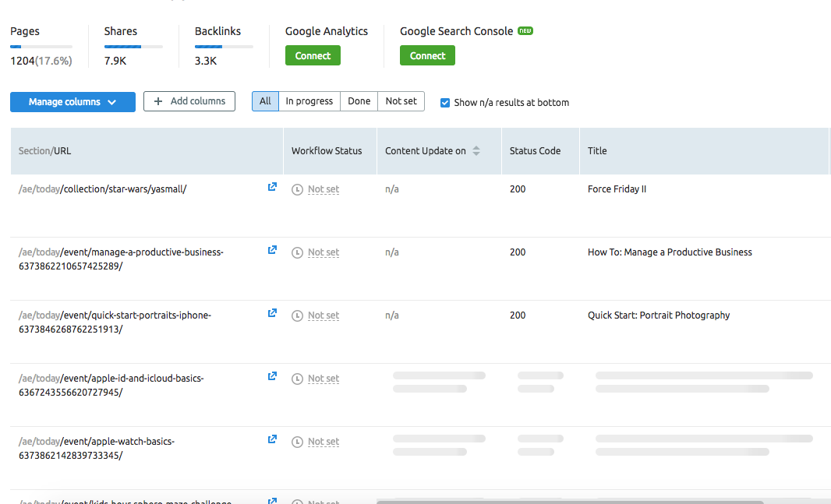Select title 'Quick Start: Portrait Photography'
Image resolution: width=831 pixels, height=504 pixels.
coord(659,315)
